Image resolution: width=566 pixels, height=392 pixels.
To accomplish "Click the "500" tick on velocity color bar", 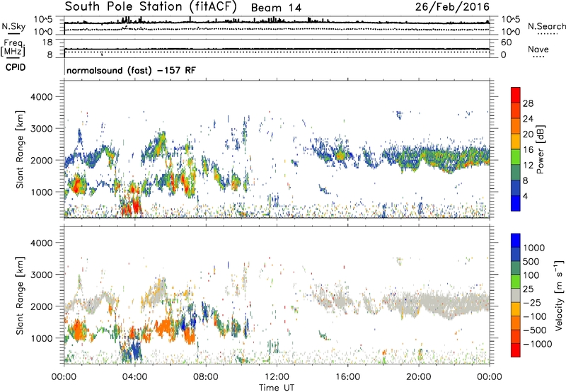I will coord(531,262).
